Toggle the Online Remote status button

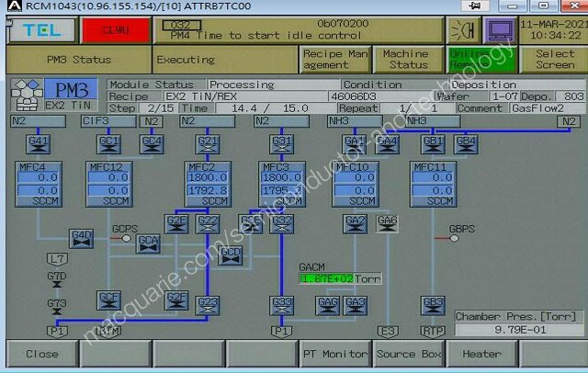(480, 60)
